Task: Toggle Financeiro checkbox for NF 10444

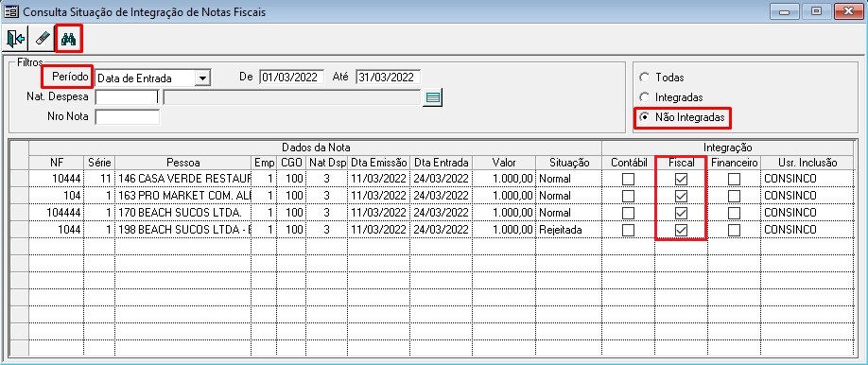Action: tap(734, 179)
